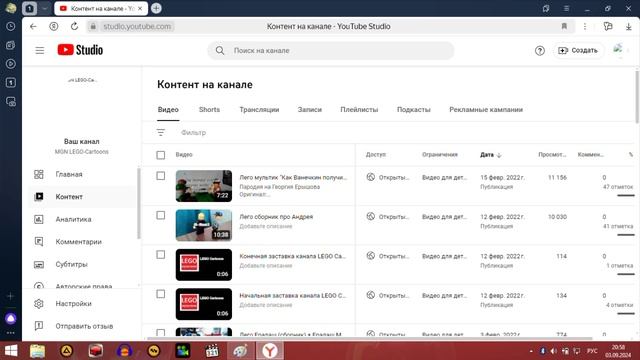This screenshot has width=640, height=360.
Task: Open File Explorer from the taskbar
Action: tap(37, 351)
